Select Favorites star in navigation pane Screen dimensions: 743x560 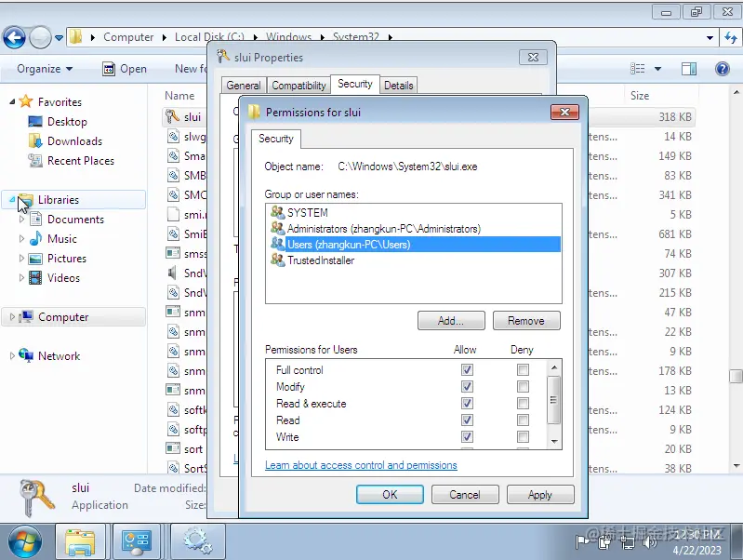pyautogui.click(x=26, y=101)
